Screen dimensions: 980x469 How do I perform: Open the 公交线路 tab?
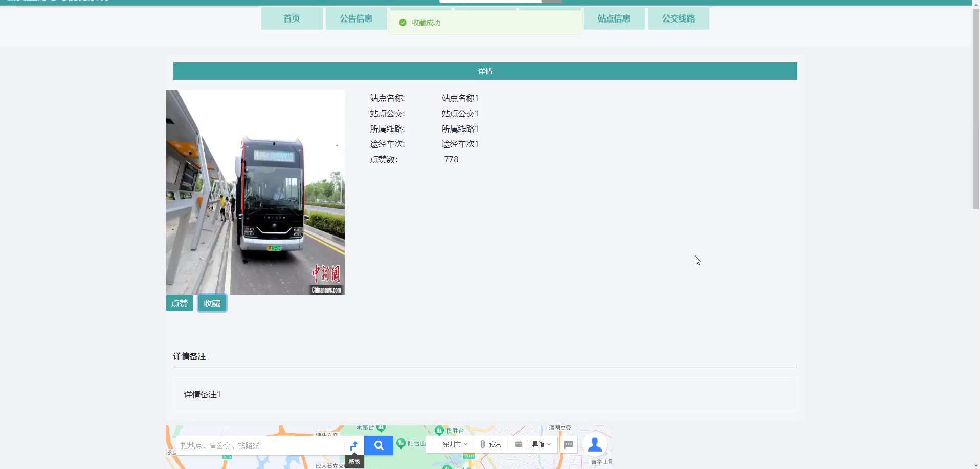tap(678, 18)
